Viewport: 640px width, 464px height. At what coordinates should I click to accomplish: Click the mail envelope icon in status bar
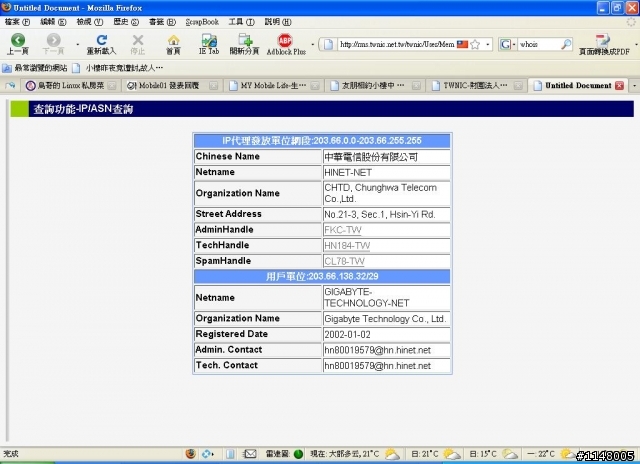[x=250, y=453]
